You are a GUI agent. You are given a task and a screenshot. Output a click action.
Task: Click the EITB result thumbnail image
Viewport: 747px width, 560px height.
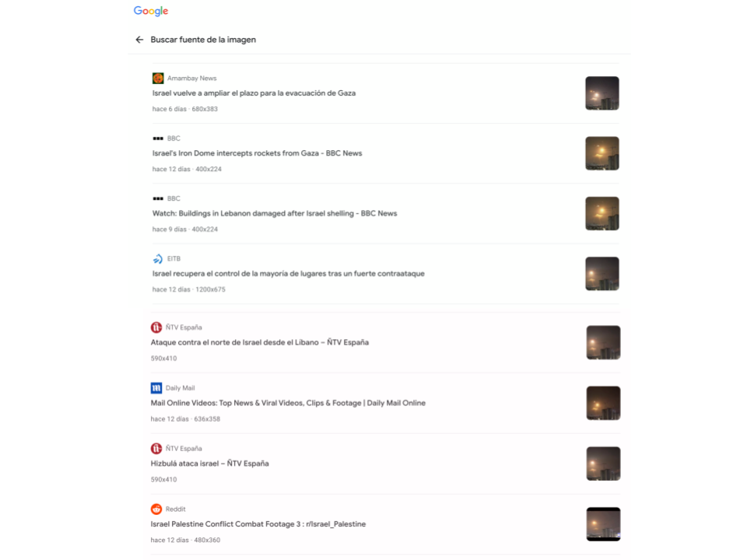(602, 274)
